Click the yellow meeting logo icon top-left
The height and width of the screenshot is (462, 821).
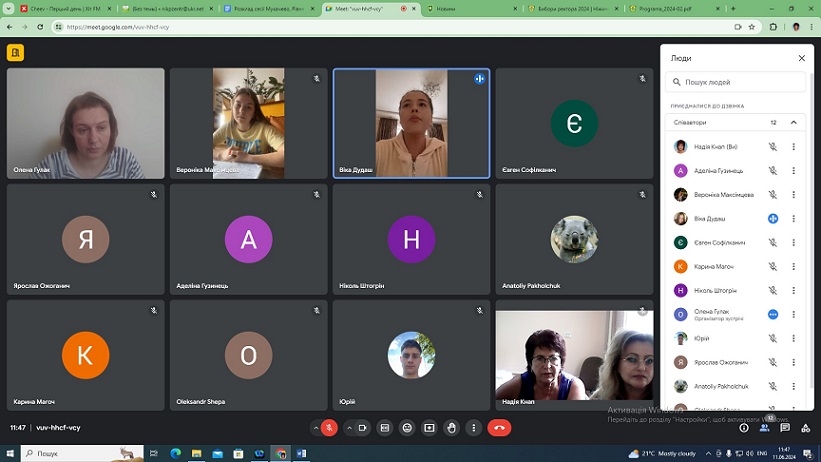tap(15, 52)
